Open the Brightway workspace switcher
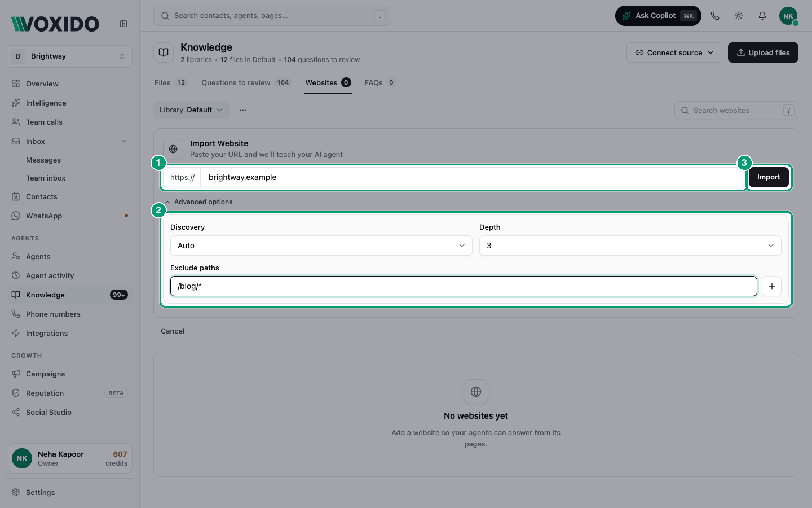The image size is (812, 508). (x=70, y=56)
